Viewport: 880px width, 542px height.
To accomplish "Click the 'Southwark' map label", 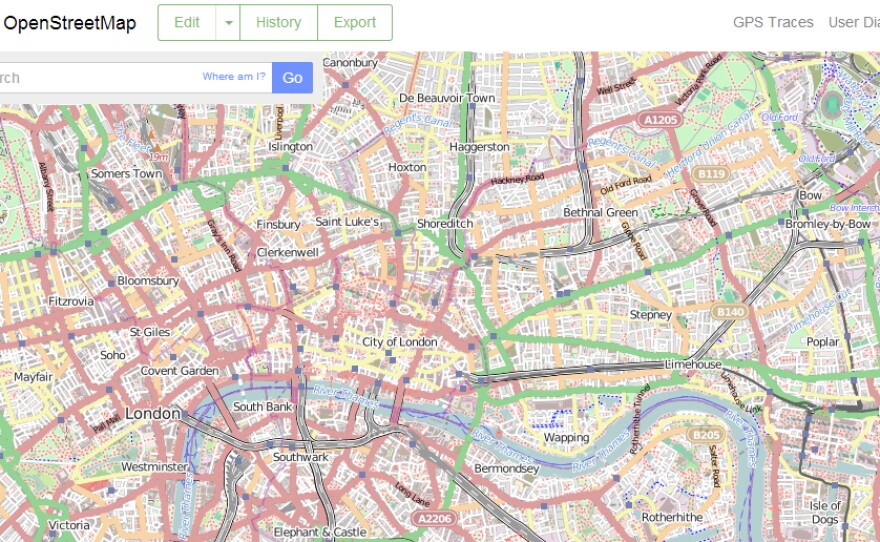I will 301,457.
